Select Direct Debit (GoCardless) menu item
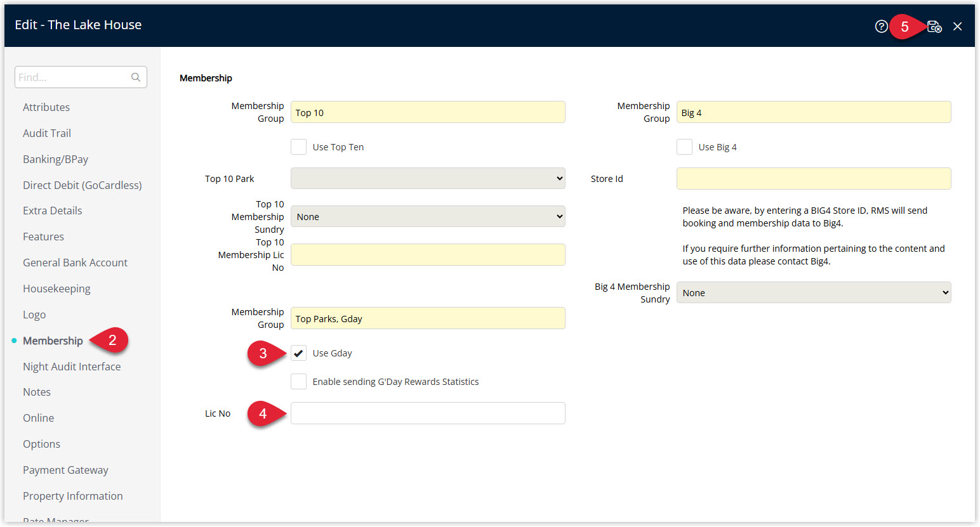This screenshot has height=527, width=980. (83, 185)
